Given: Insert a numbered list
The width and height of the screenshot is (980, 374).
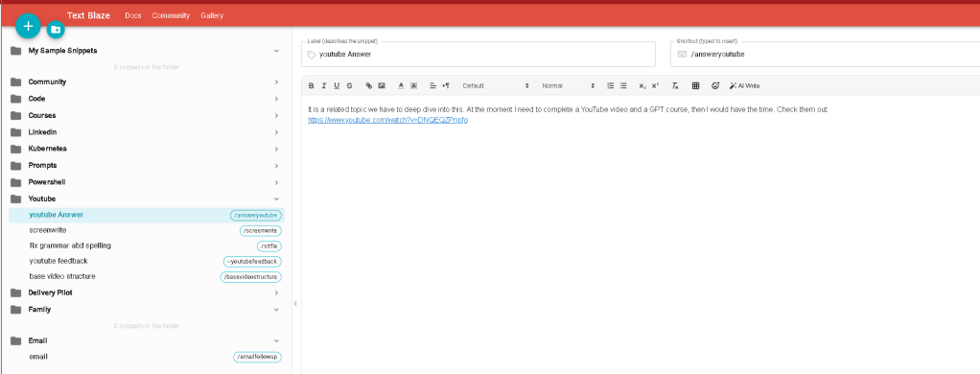Looking at the screenshot, I should pos(611,85).
